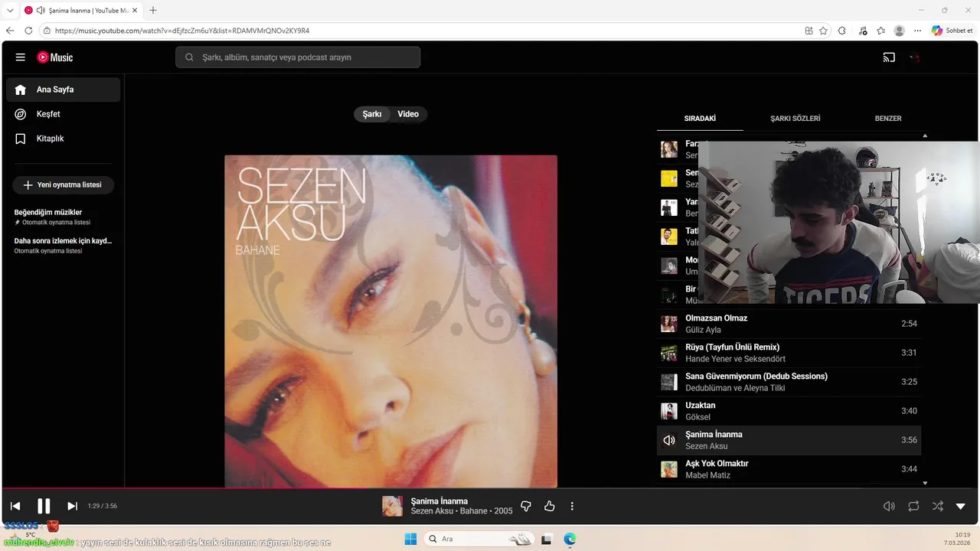Screen dimensions: 980x551
Task: Open Keşfet in the sidebar
Action: coord(64,114)
